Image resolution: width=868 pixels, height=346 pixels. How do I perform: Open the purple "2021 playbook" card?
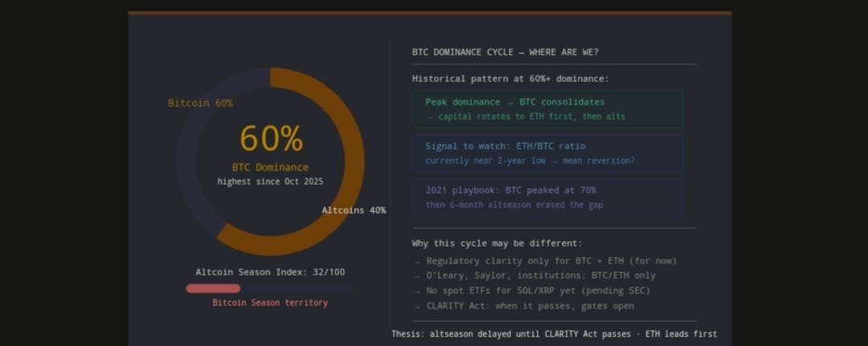547,197
